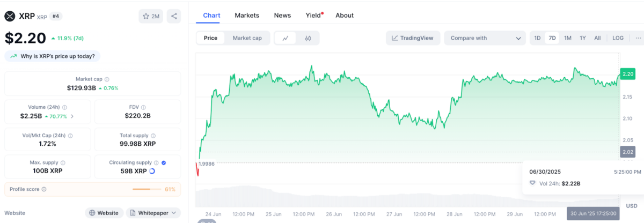644x223 pixels.
Task: Open the About tab
Action: pos(345,16)
